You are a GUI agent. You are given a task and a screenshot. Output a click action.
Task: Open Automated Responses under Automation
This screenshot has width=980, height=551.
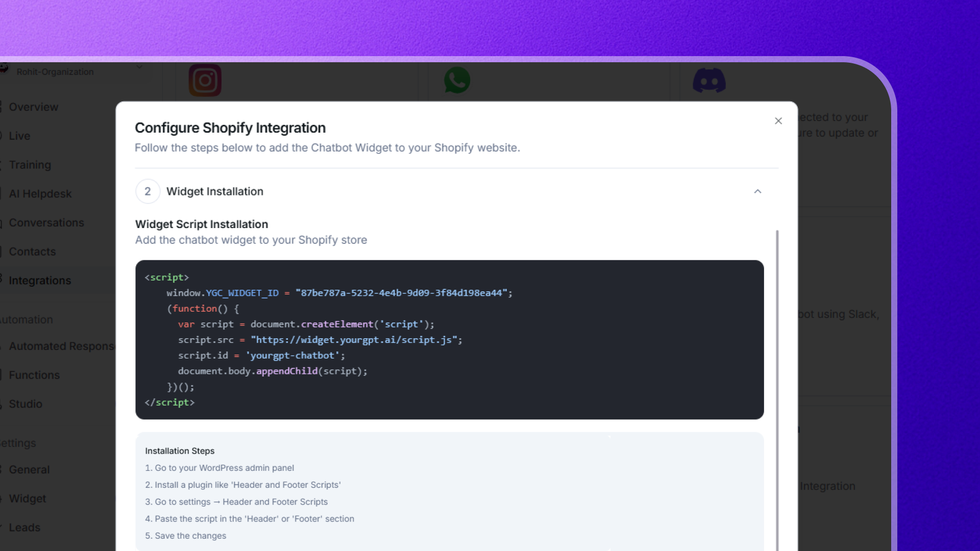(x=61, y=346)
